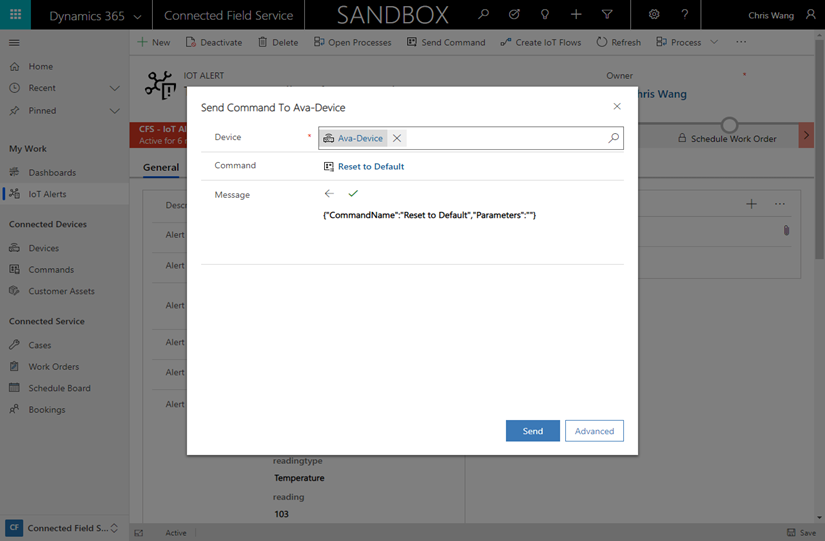Click New in the command bar
This screenshot has height=541, width=825.
pyautogui.click(x=154, y=42)
